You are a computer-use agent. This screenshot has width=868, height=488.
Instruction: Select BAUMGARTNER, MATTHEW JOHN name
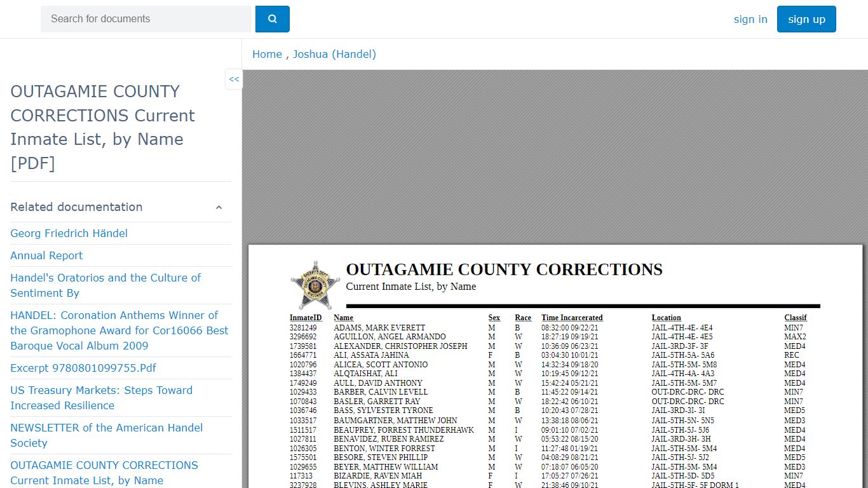(x=395, y=421)
